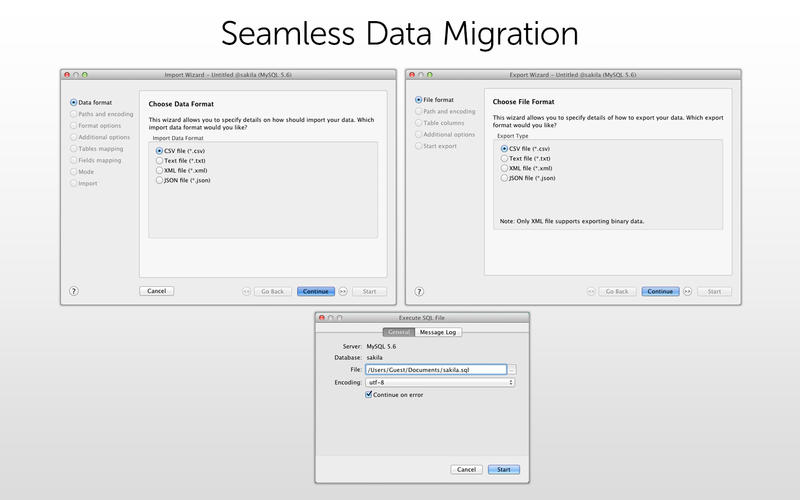Choose XML file as export type
This screenshot has height=500, width=800.
(x=505, y=168)
